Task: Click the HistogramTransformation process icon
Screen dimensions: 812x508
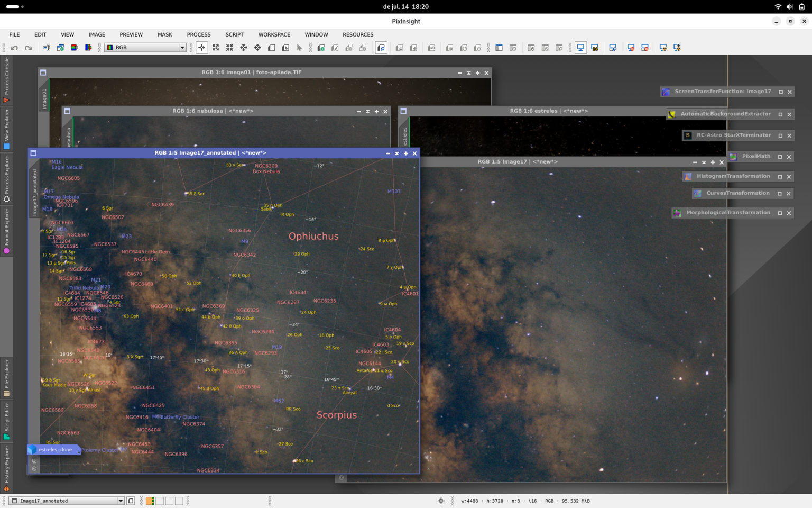Action: click(x=688, y=177)
